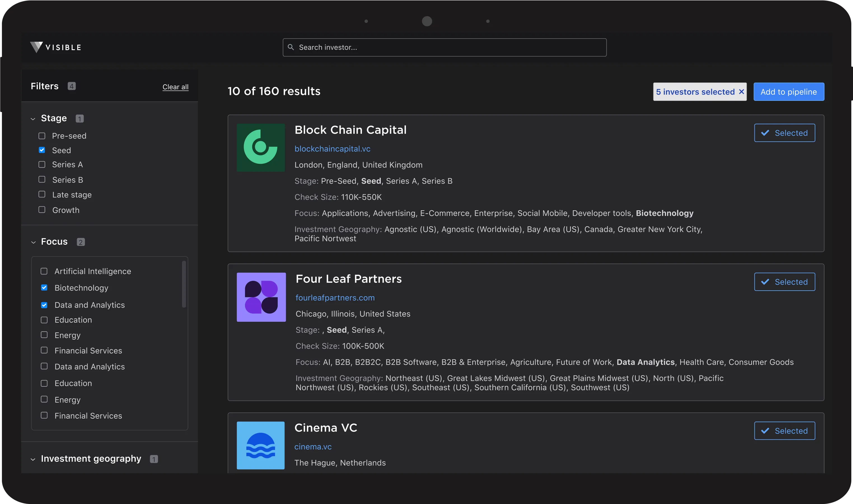
Task: Click the Block Chain Capital logo
Action: (260, 147)
